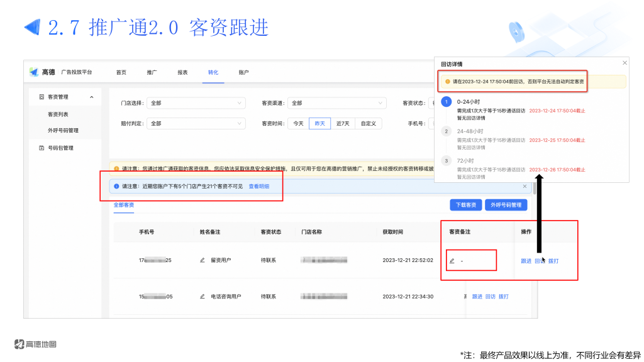Click the orange warning icon in 回访详情
This screenshot has width=644, height=362.
coord(448,82)
